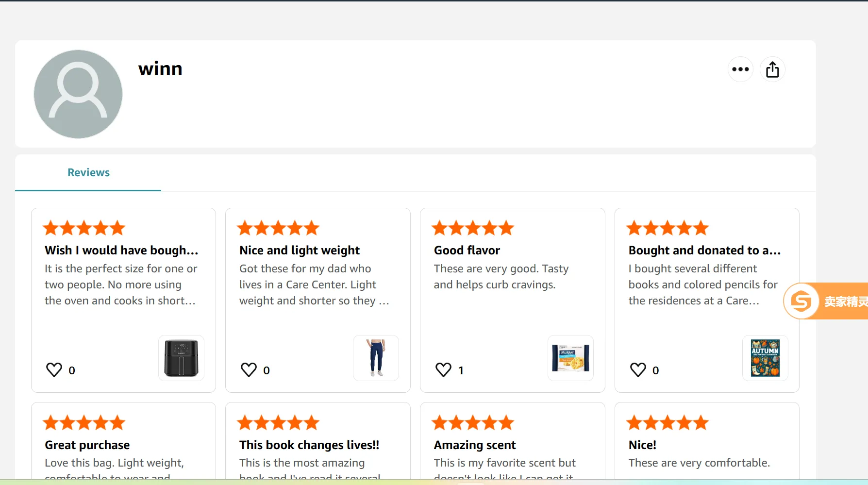Viewport: 868px width, 485px height.
Task: Open the 'Nice!' review card
Action: pyautogui.click(x=642, y=445)
